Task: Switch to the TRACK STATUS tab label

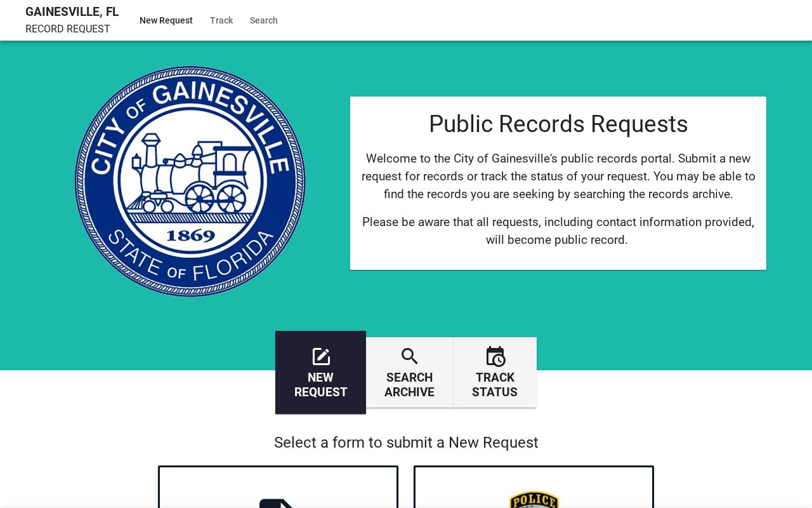Action: [495, 385]
